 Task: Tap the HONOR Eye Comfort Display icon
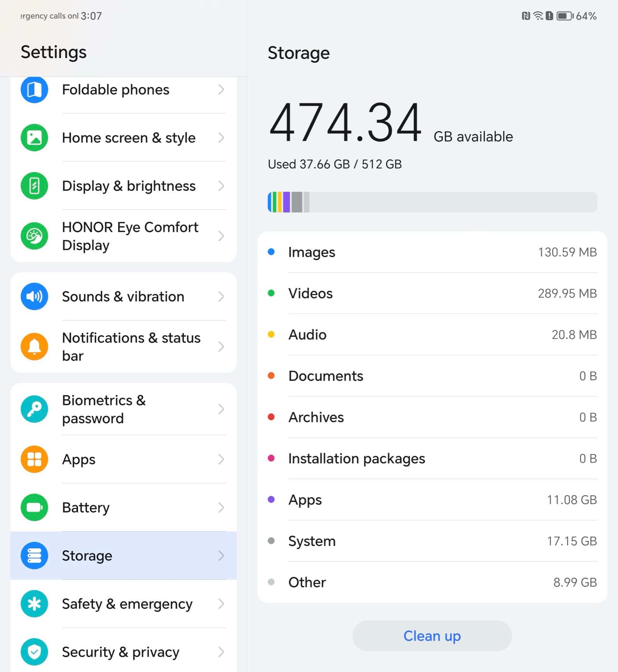34,236
